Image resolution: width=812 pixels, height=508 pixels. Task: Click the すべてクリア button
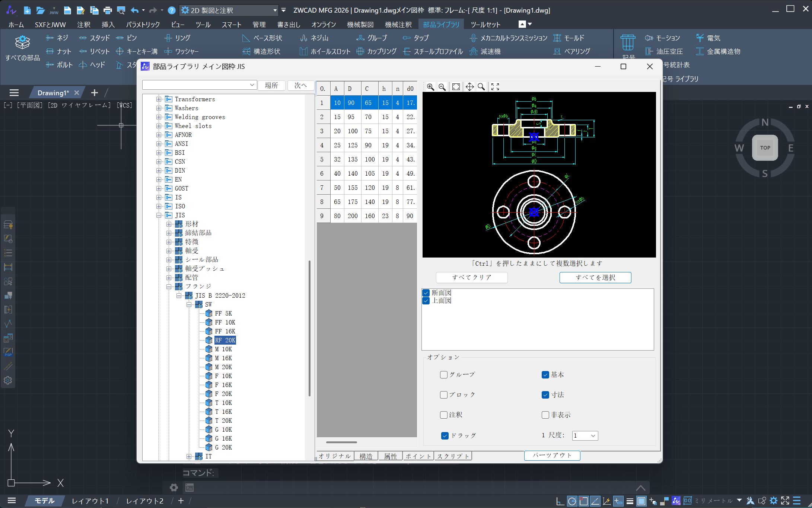471,277
